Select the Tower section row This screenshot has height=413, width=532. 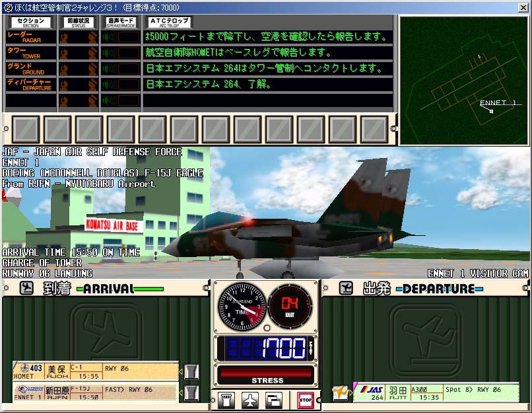click(x=28, y=53)
